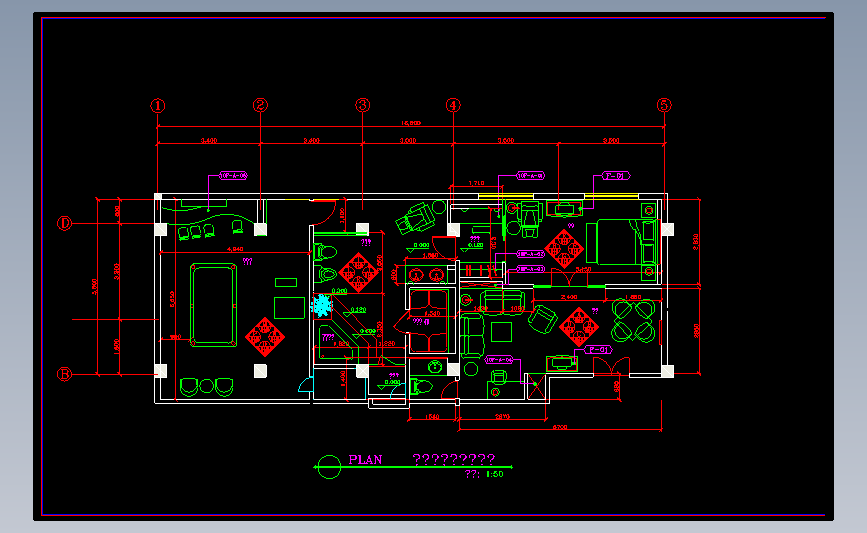867x533 pixels.
Task: Select the freestanding column below the pool table area
Action: coord(260,370)
